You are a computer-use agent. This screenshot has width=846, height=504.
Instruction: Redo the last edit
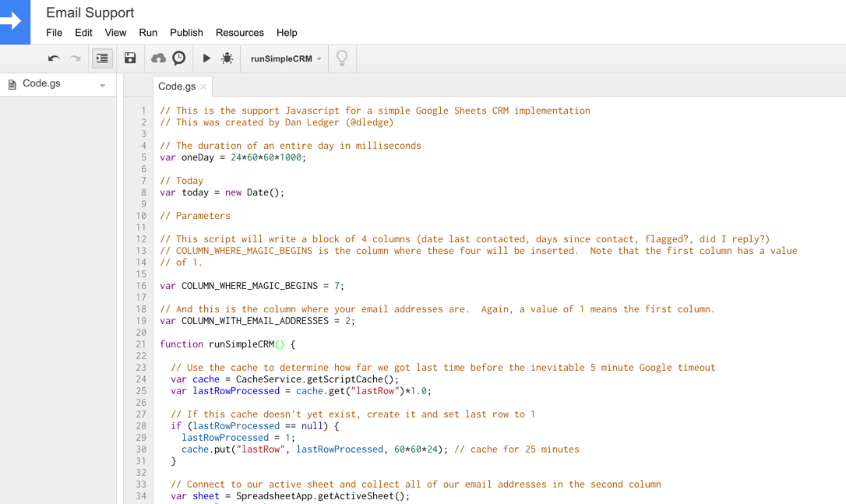tap(75, 58)
